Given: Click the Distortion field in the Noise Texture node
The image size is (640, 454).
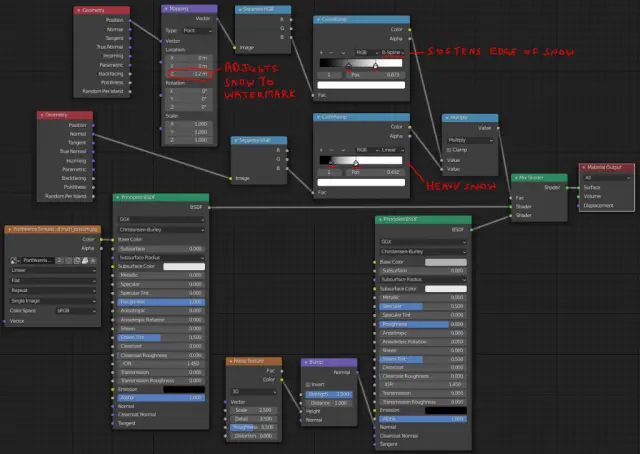Looking at the screenshot, I should tap(253, 436).
